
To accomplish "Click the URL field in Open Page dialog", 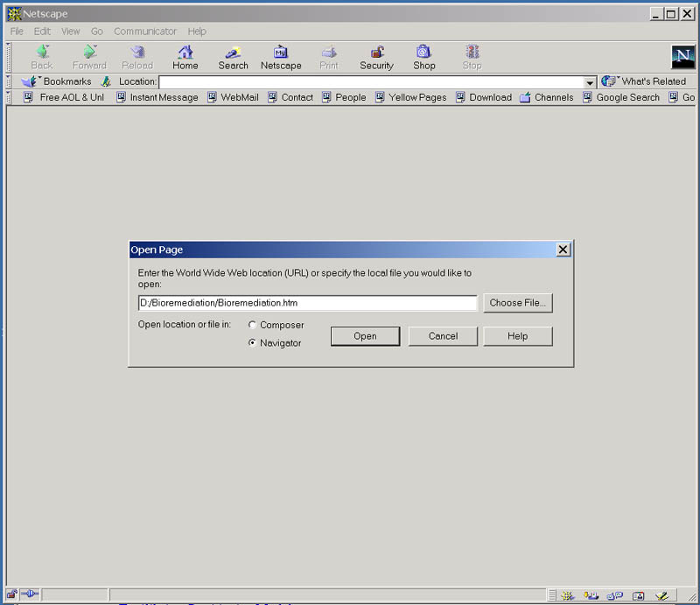I will [308, 303].
